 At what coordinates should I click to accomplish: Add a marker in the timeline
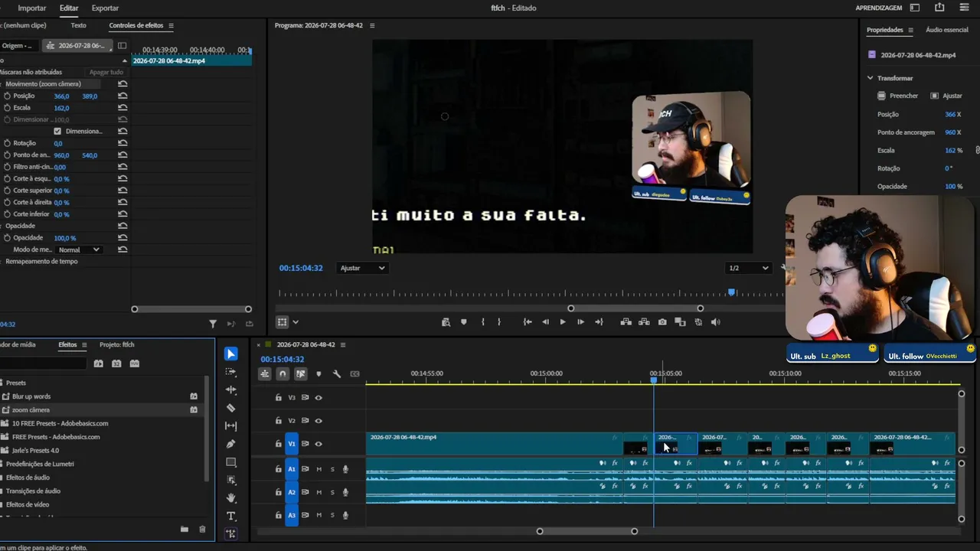(x=318, y=374)
